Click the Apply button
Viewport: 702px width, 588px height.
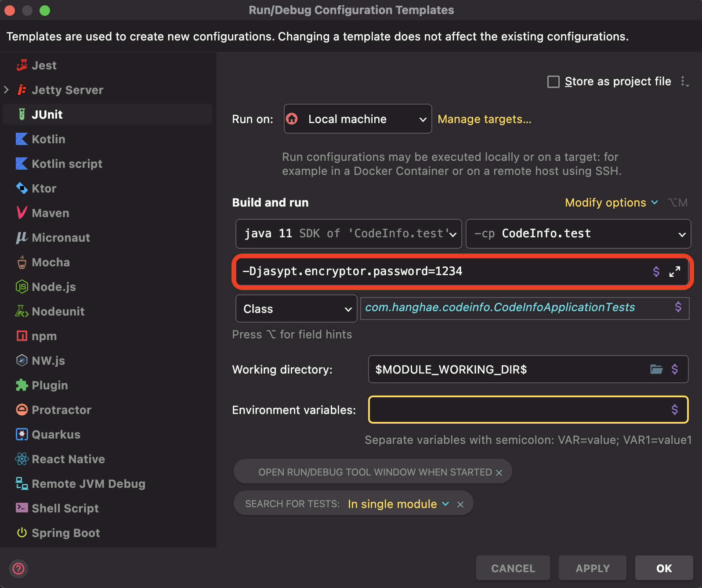593,568
